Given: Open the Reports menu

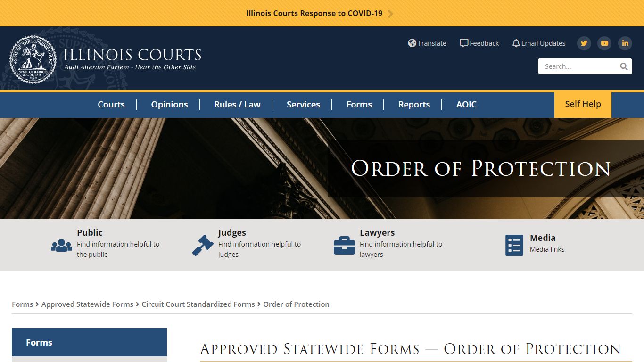Looking at the screenshot, I should (x=414, y=105).
